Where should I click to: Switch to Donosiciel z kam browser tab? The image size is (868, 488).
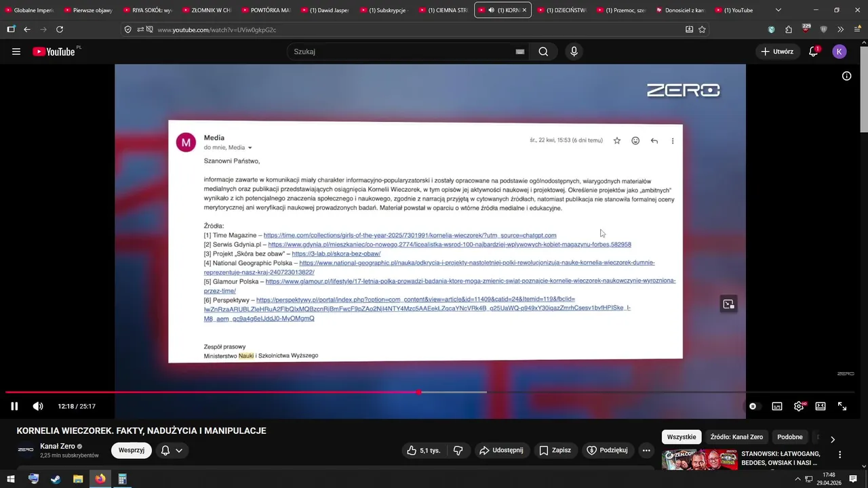680,10
